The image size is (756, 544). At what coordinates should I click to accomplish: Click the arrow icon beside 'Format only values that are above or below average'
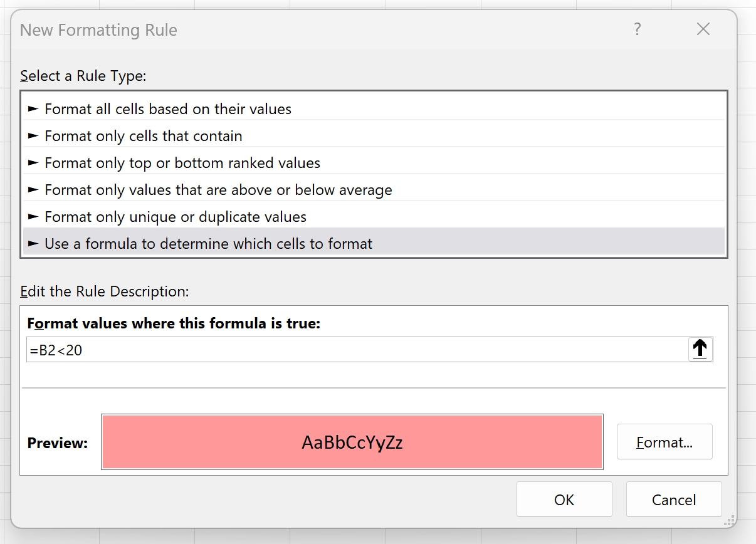pyautogui.click(x=33, y=189)
